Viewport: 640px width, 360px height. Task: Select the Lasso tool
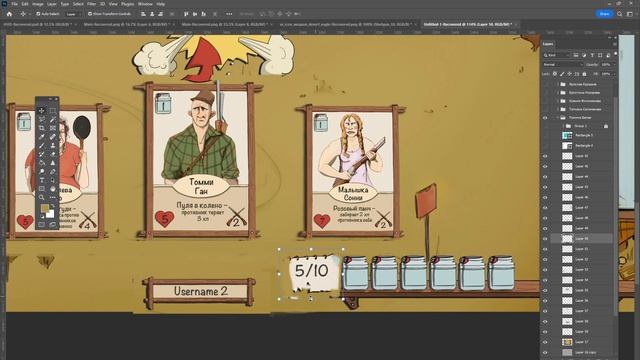click(41, 119)
